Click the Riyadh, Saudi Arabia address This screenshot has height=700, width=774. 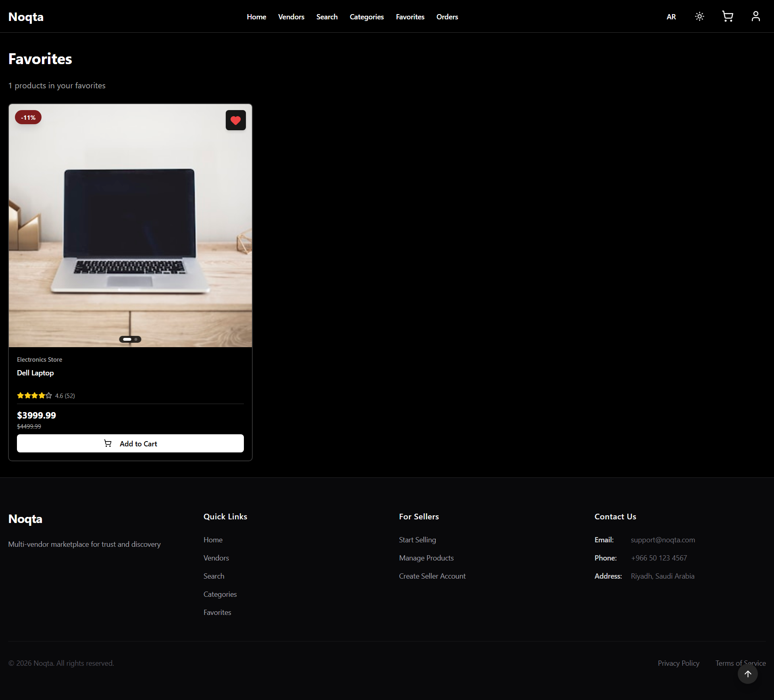pyautogui.click(x=662, y=576)
